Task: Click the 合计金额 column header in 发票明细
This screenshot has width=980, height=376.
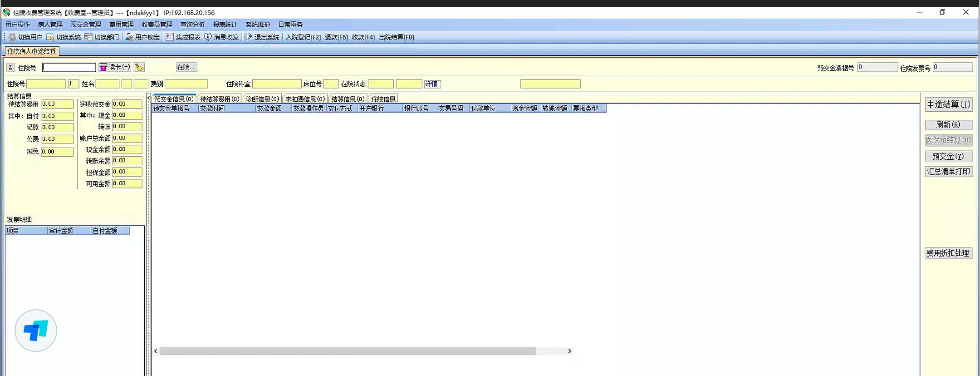Action: click(x=69, y=231)
